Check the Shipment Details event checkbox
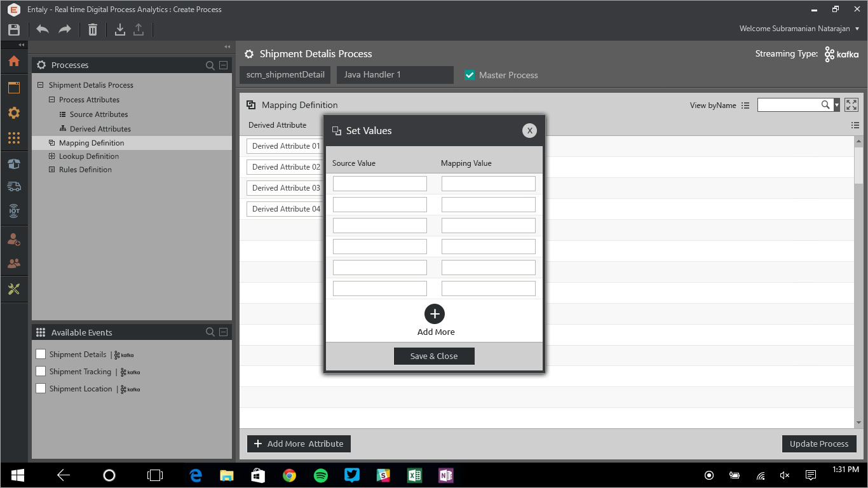868x488 pixels. [x=41, y=354]
